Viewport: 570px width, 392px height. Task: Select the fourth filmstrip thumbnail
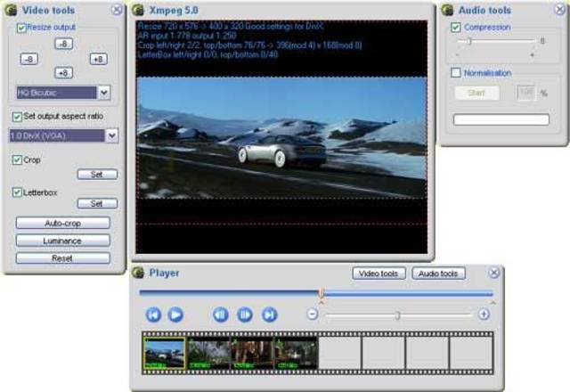click(x=296, y=353)
